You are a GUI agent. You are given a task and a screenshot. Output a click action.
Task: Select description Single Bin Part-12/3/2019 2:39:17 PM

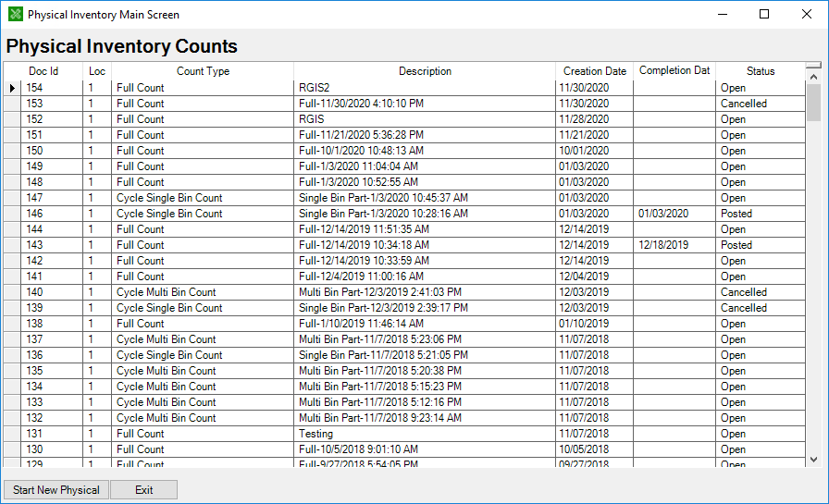(425, 308)
